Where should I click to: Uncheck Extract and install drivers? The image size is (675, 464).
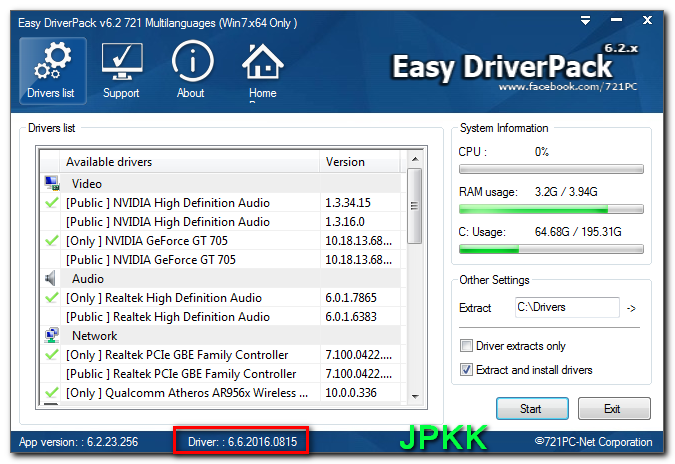pos(466,370)
